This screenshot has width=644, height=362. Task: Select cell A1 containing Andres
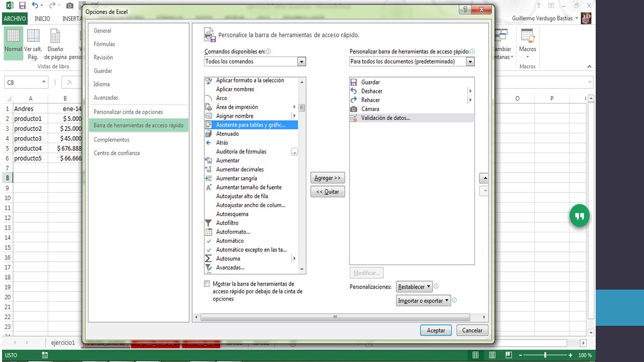tap(31, 109)
